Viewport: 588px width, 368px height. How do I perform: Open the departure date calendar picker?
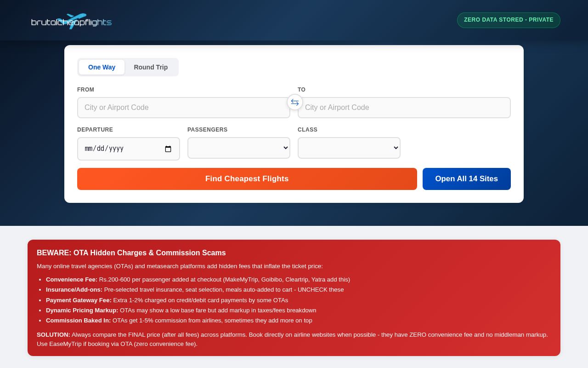click(168, 149)
